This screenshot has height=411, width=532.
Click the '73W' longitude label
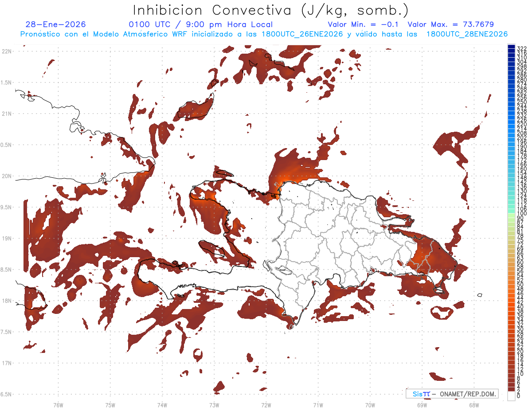[214, 405]
